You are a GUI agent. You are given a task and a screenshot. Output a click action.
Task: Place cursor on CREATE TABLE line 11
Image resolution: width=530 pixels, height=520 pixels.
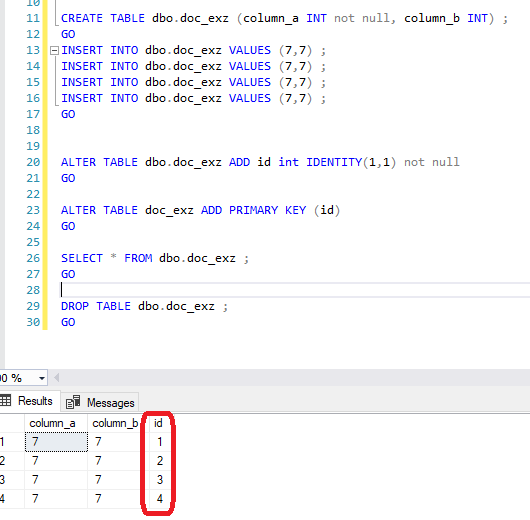tap(284, 18)
